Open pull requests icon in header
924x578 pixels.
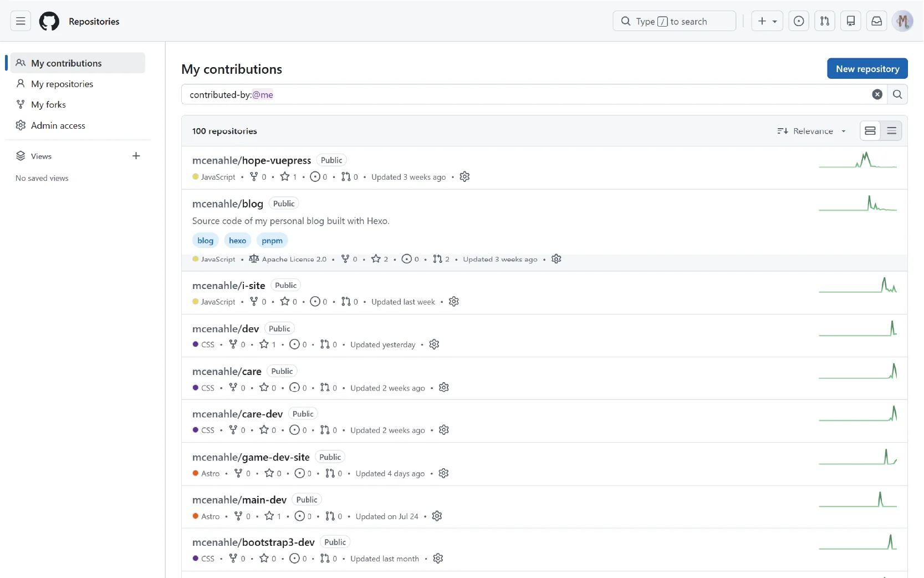(x=825, y=21)
